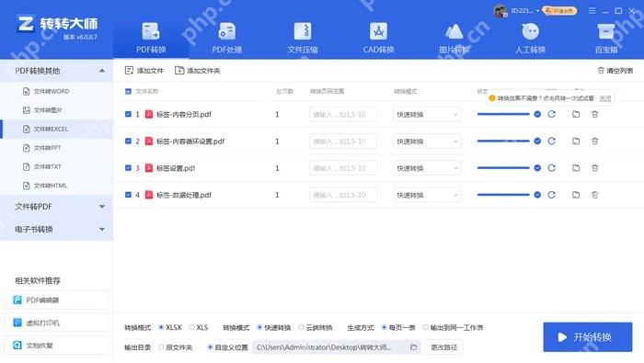
Task: Uncheck file 标签-数据处理.pdf checkbox
Action: coord(128,195)
